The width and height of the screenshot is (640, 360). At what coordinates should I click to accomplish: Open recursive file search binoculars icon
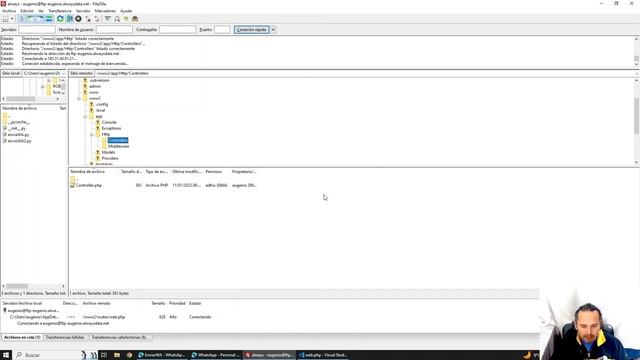(135, 19)
